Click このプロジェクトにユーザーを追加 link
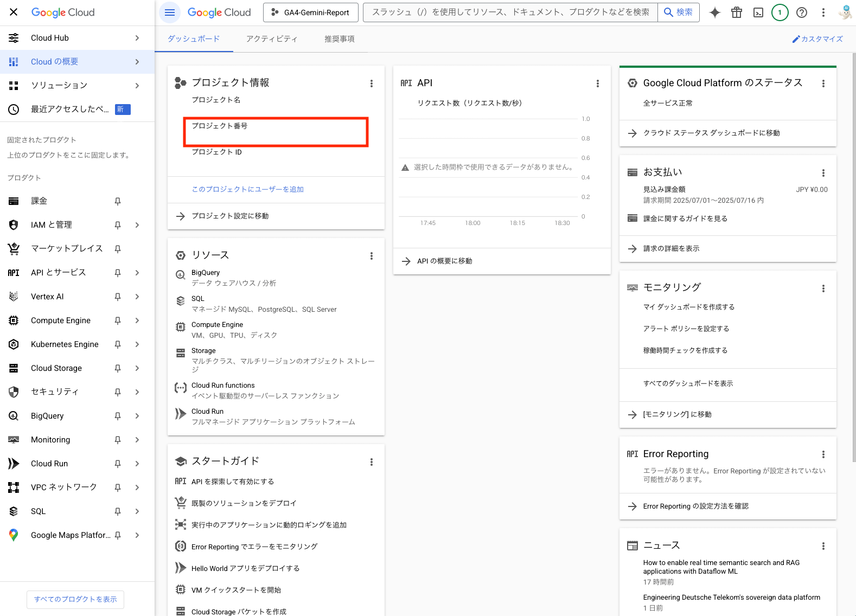This screenshot has height=616, width=856. click(x=247, y=189)
